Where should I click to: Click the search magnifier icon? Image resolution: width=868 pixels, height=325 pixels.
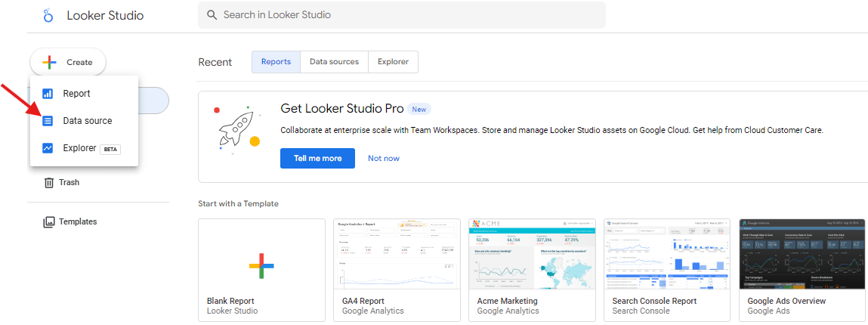pos(212,15)
